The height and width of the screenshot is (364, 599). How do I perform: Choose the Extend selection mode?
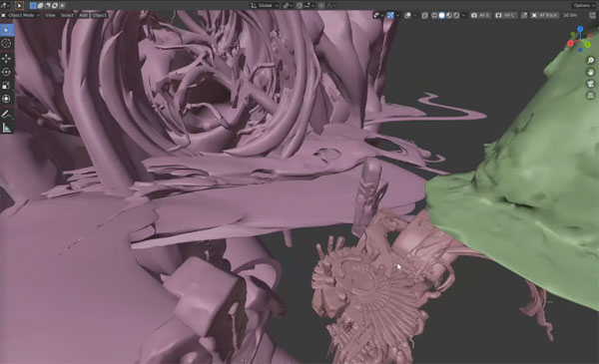[40, 5]
